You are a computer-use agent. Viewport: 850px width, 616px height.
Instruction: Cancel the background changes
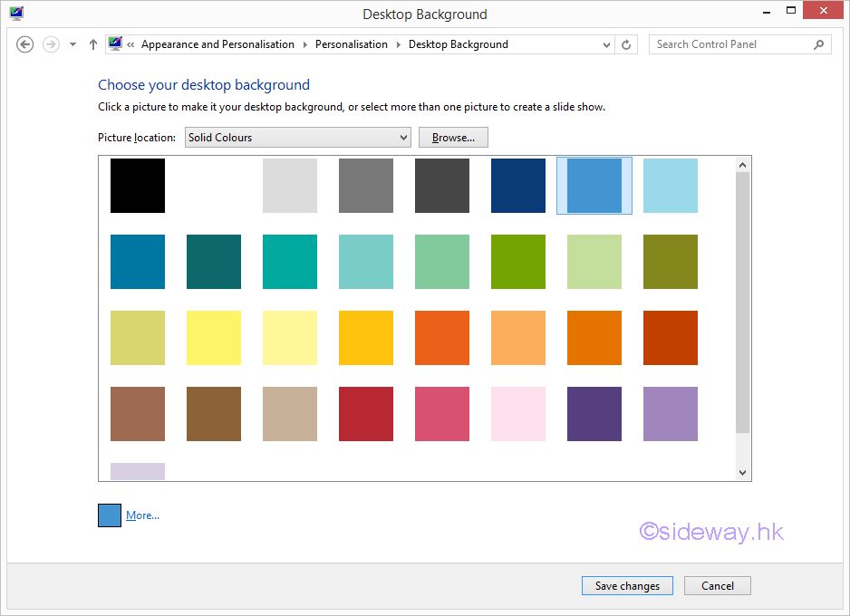(717, 586)
